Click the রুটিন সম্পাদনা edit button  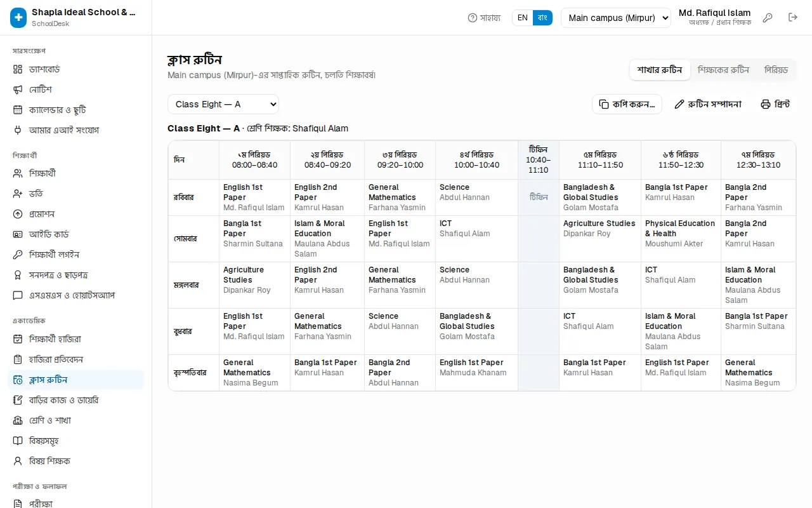[708, 104]
